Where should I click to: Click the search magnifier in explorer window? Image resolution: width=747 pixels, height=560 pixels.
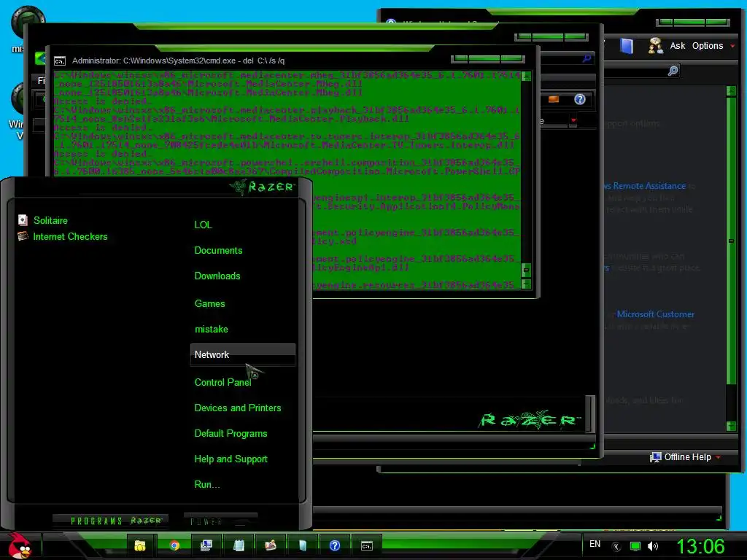coord(587,58)
